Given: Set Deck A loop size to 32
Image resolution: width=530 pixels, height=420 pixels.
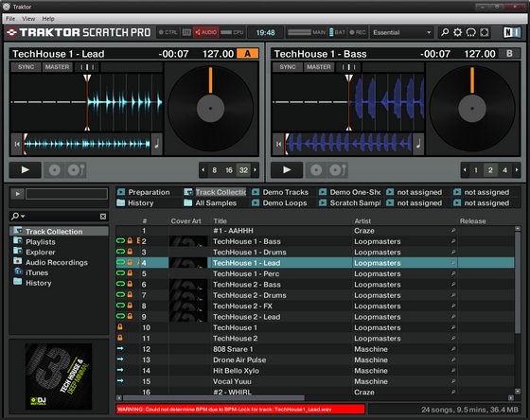Looking at the screenshot, I should tap(244, 170).
